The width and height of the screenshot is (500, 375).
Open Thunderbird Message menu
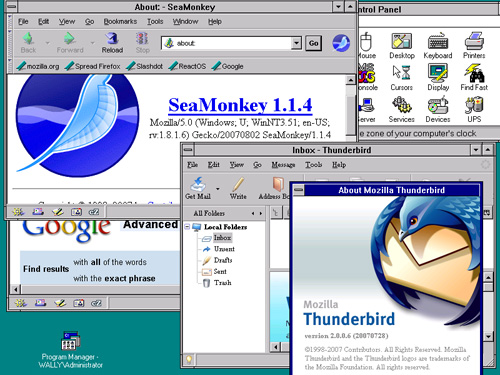(x=283, y=165)
